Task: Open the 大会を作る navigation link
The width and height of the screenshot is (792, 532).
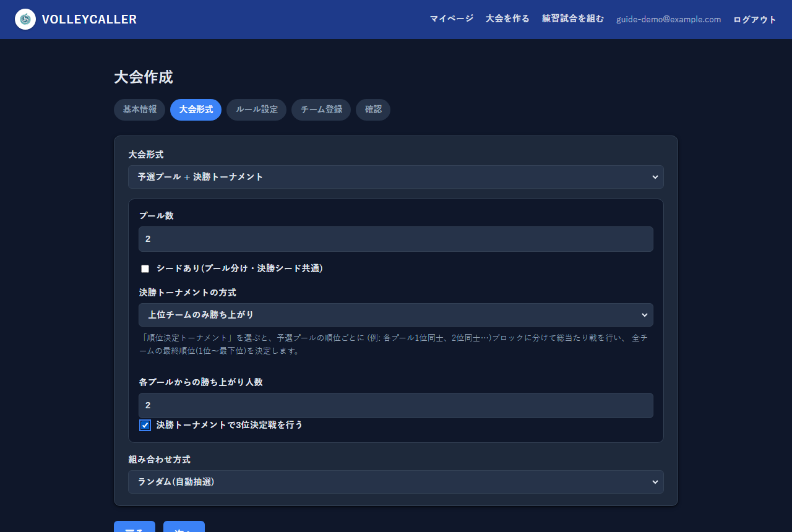Action: [507, 19]
